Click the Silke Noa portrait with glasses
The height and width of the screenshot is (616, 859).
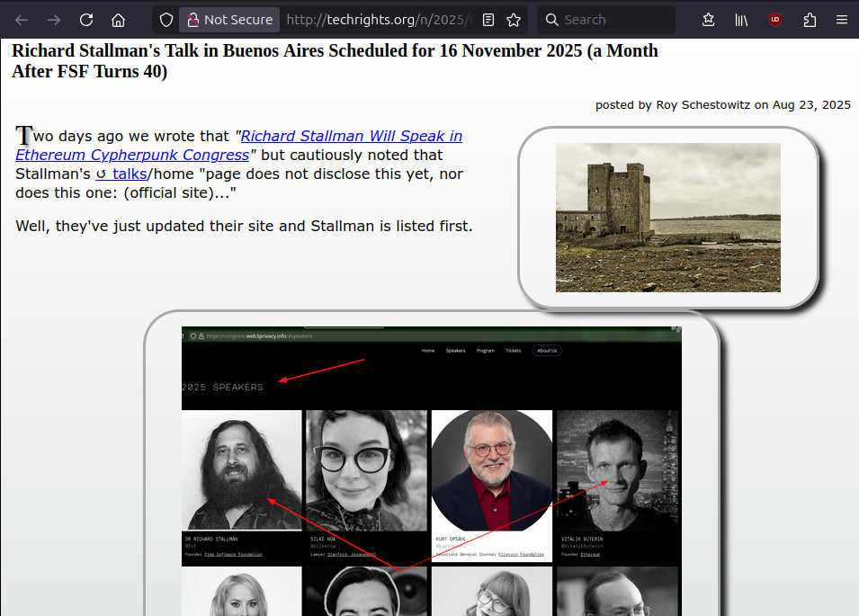tap(366, 470)
